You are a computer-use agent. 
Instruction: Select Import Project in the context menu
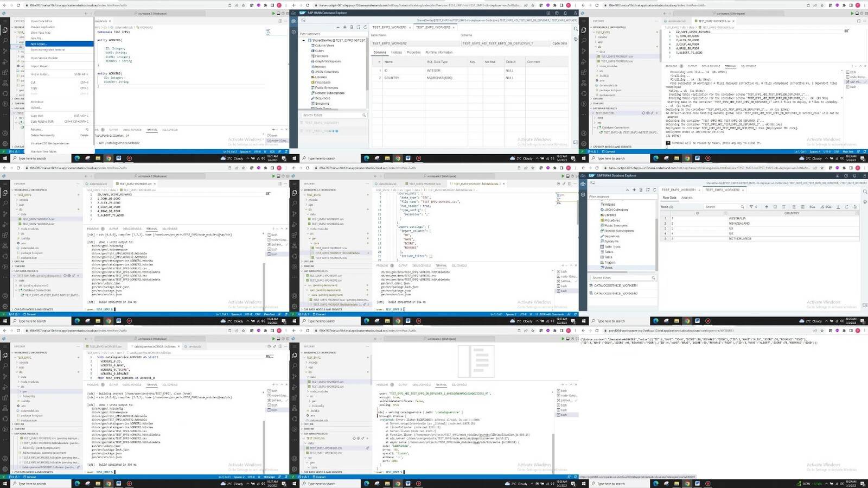(x=59, y=66)
